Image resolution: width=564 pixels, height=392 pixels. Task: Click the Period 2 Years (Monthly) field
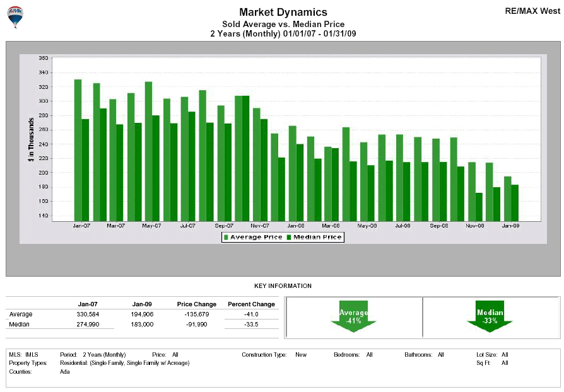(93, 355)
